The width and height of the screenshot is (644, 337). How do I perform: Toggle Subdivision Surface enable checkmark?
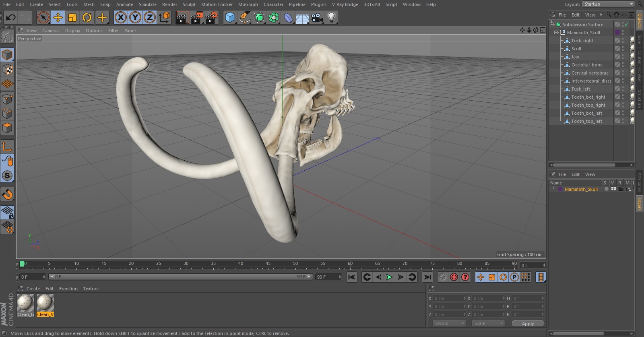pyautogui.click(x=626, y=25)
